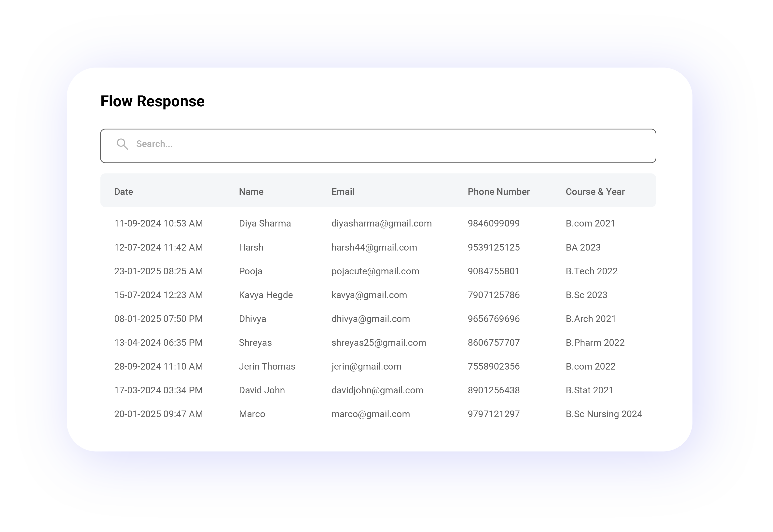Select the name Harsh
The image size is (773, 532).
251,247
